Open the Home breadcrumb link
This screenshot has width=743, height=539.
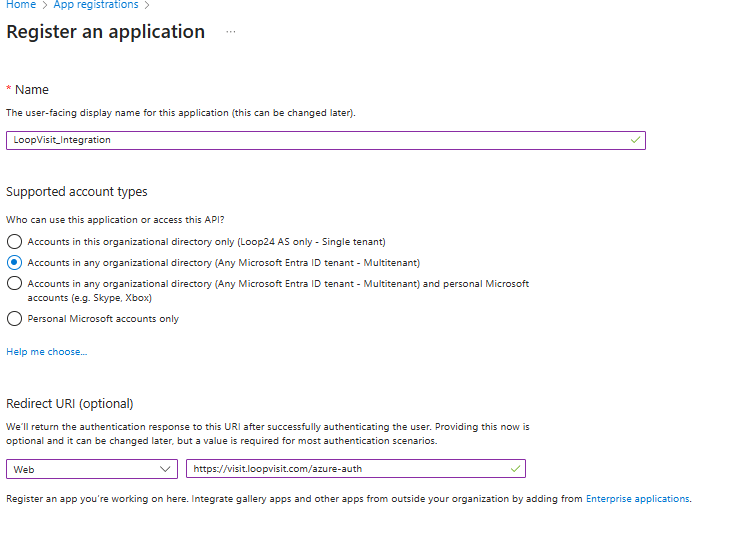(x=21, y=5)
